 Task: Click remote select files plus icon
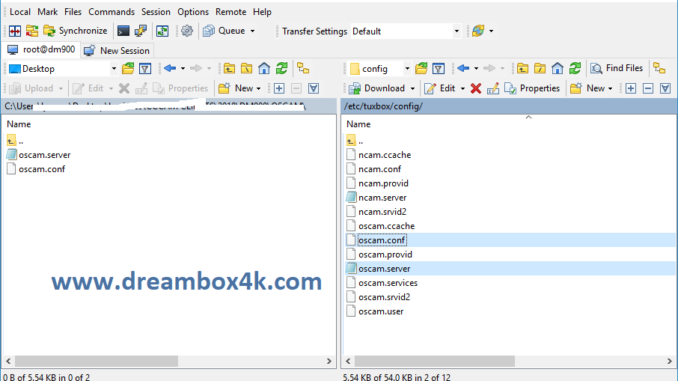[x=630, y=88]
